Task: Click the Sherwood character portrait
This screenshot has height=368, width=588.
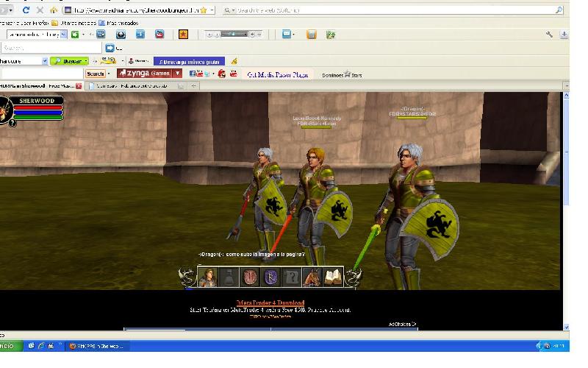Action: click(5, 110)
